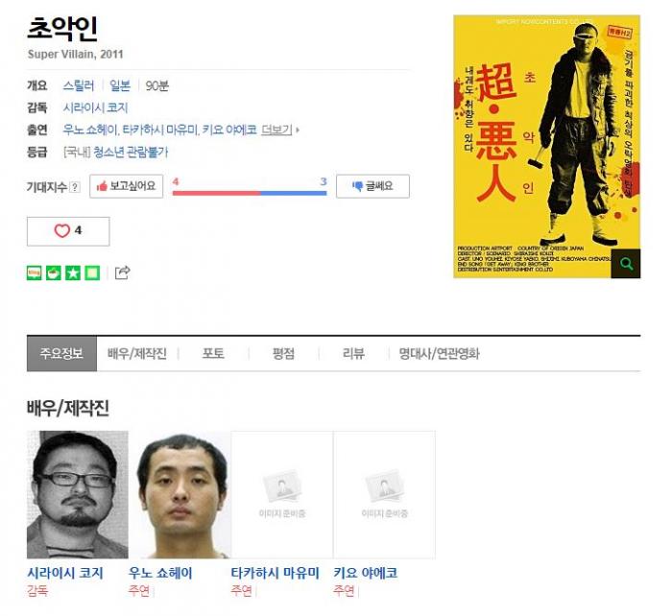Screen dimensions: 672x616
Task: Click the 스릴러 genre link
Action: [x=79, y=85]
